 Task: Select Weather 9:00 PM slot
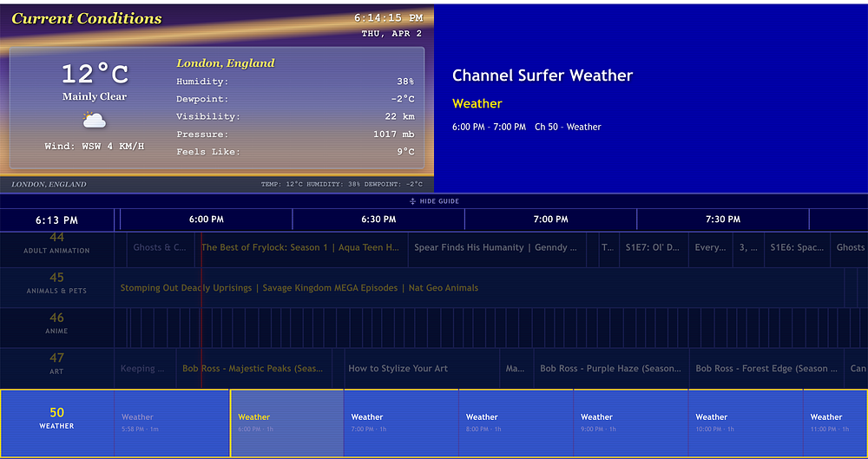(630, 423)
